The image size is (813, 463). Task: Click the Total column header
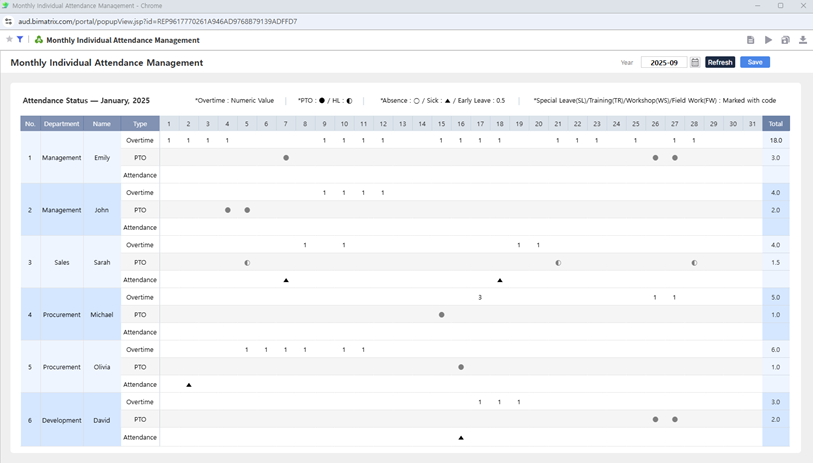pyautogui.click(x=775, y=124)
